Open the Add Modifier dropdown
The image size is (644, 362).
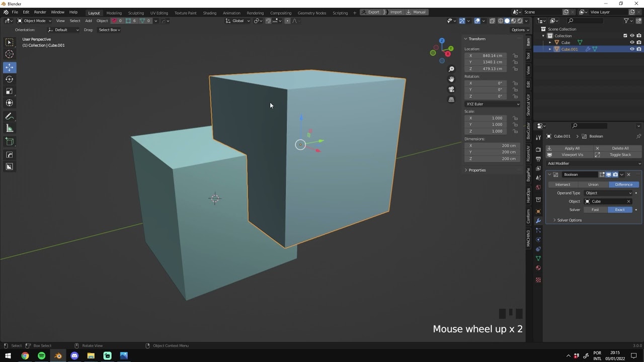coord(594,163)
